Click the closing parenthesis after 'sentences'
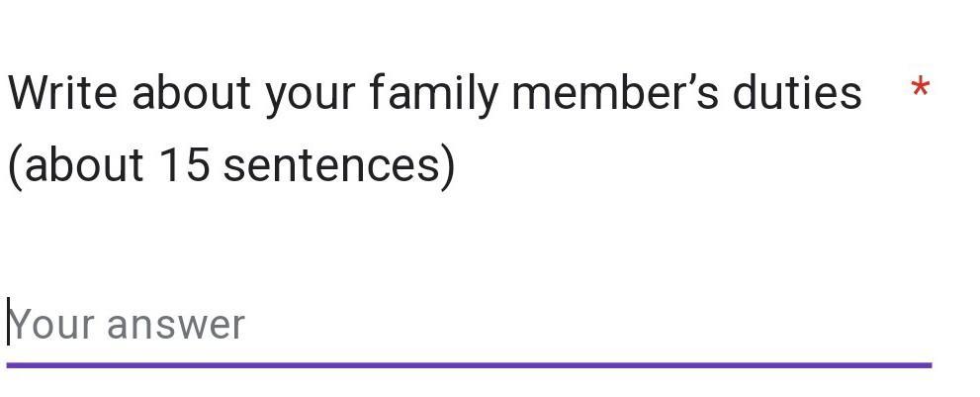Viewport: 980px width, 397px height. (x=448, y=164)
